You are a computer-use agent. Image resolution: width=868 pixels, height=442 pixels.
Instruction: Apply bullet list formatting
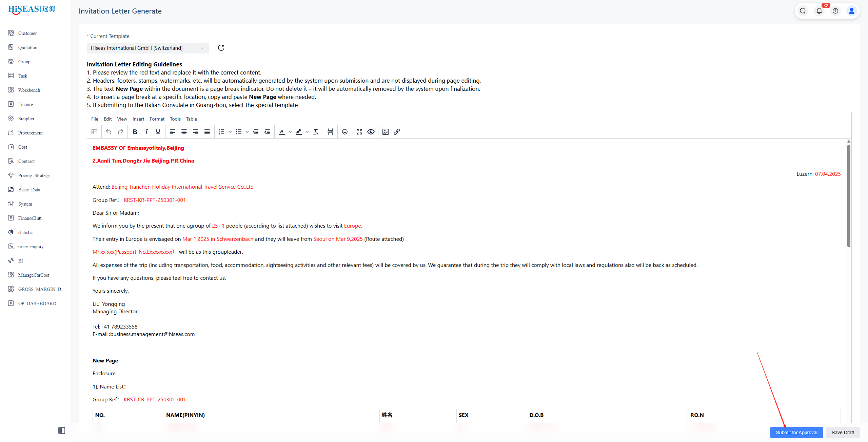239,132
